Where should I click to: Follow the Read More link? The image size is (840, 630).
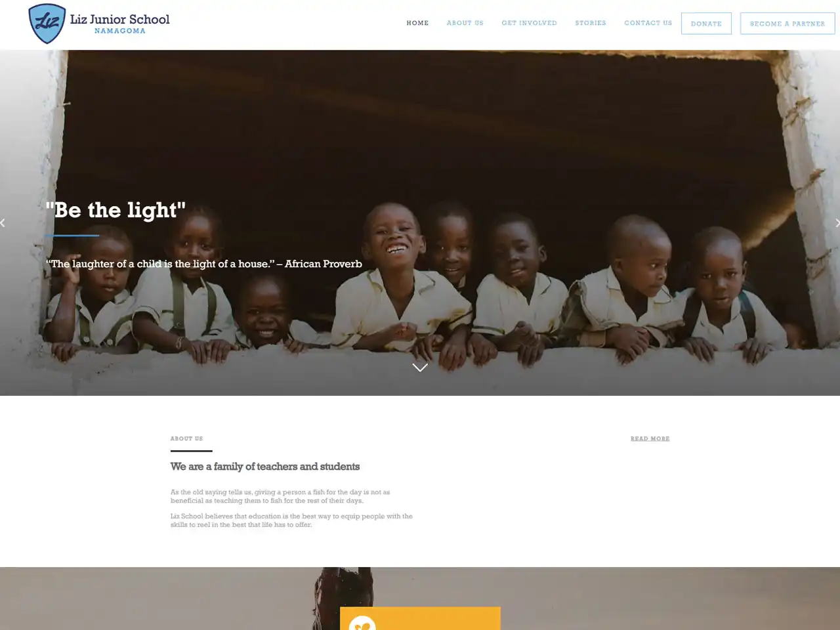(650, 438)
